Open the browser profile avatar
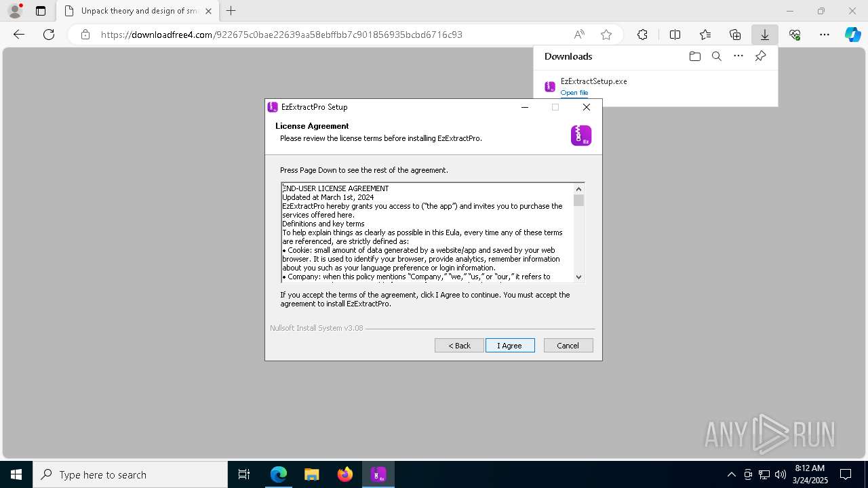 [x=14, y=11]
